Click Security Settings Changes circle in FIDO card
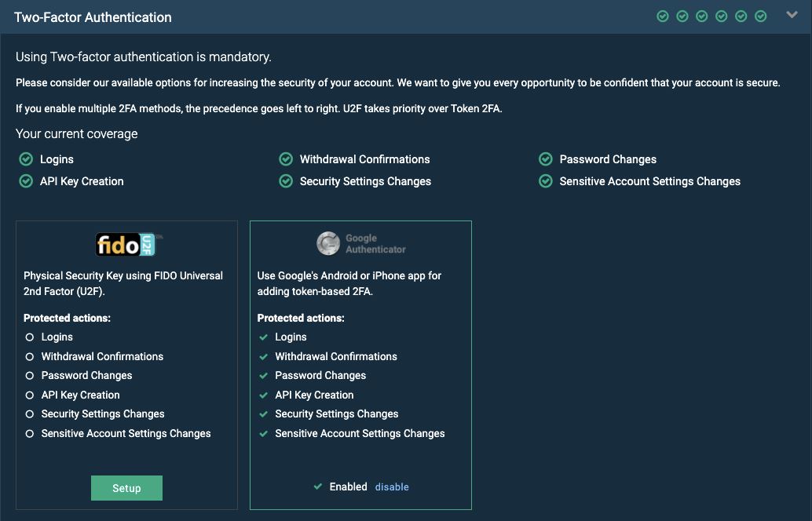The image size is (812, 521). coord(30,414)
